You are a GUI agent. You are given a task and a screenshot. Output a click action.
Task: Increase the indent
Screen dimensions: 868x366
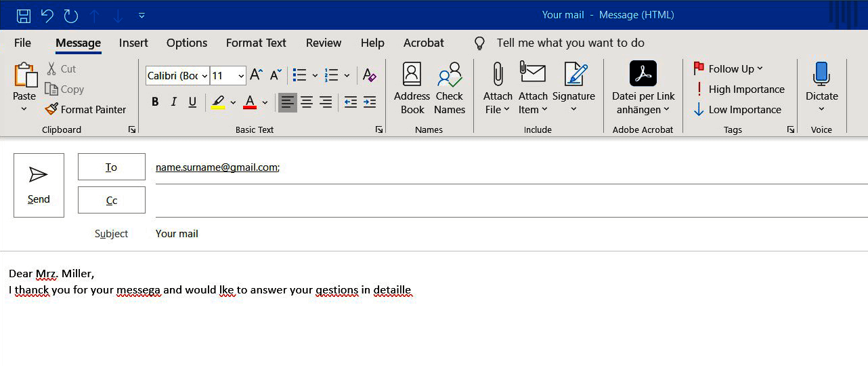point(370,102)
